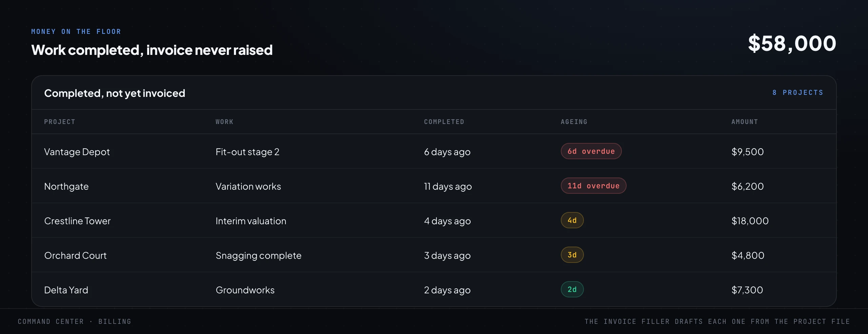Select the 3d ageing badge for Orchard Court
Viewport: 868px width, 334px height.
pyautogui.click(x=572, y=255)
